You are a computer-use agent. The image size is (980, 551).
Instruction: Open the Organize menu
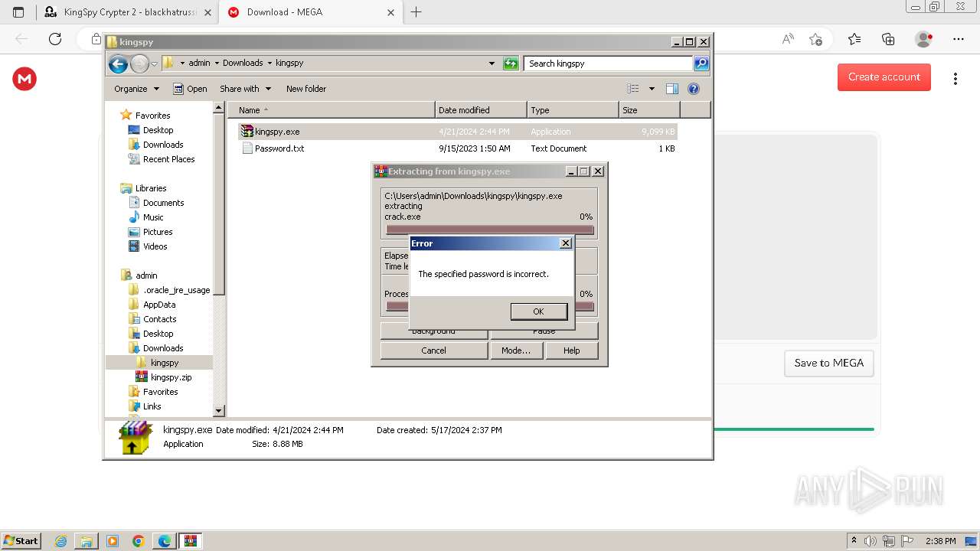coord(136,89)
